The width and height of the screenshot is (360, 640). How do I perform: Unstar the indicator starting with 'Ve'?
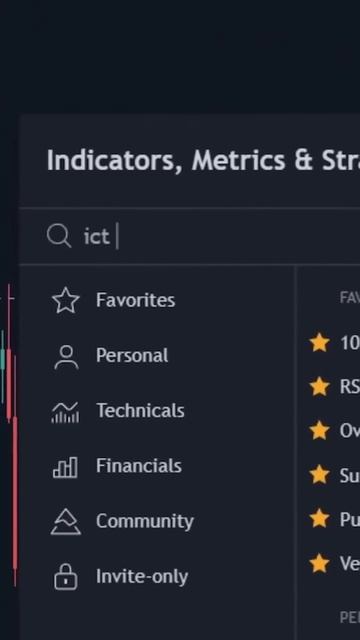tap(320, 563)
